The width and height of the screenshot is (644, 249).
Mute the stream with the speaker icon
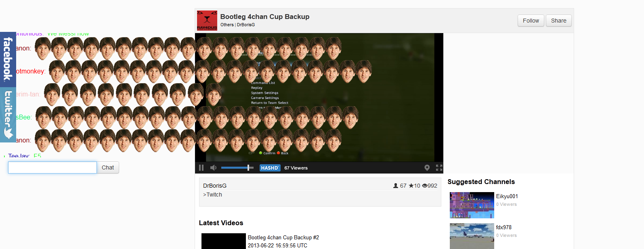click(213, 168)
